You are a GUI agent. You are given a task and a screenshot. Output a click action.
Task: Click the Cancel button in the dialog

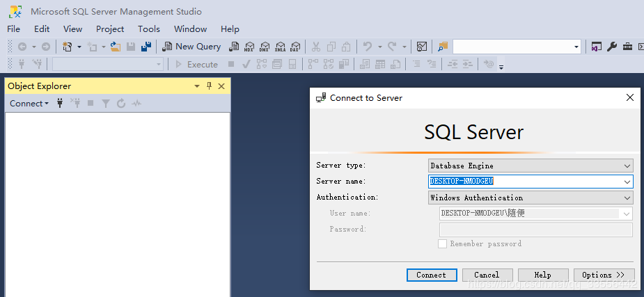[x=487, y=275]
